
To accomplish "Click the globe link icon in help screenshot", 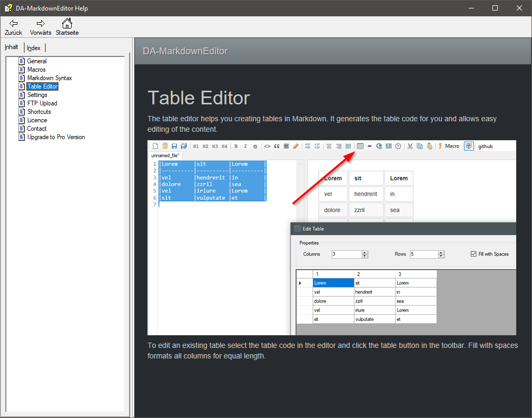I will 379,147.
